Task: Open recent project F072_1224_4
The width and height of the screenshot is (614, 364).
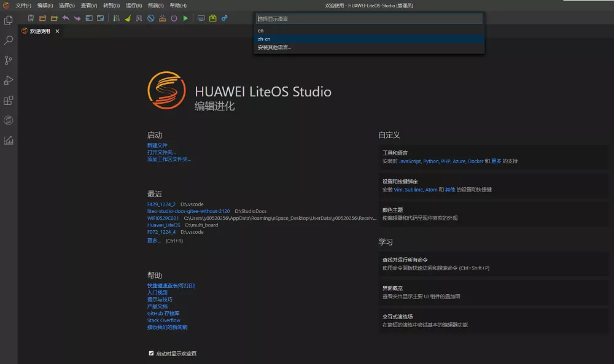Action: pos(161,232)
